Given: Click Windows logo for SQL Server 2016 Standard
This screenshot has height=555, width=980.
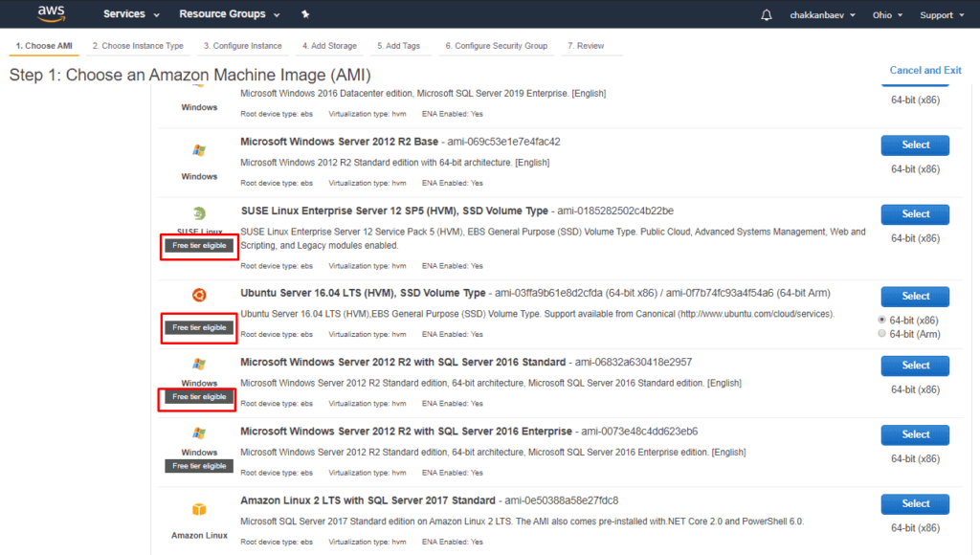Looking at the screenshot, I should click(x=199, y=364).
